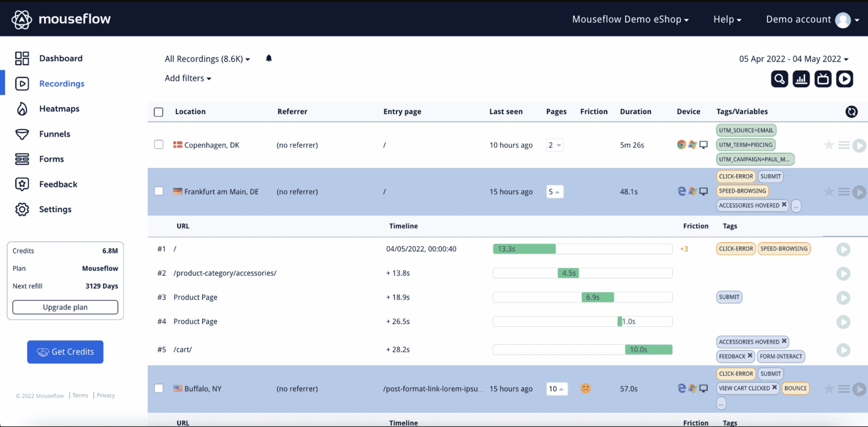Check the Copenhagen, DK row checkbox
This screenshot has height=427, width=868.
coord(159,145)
